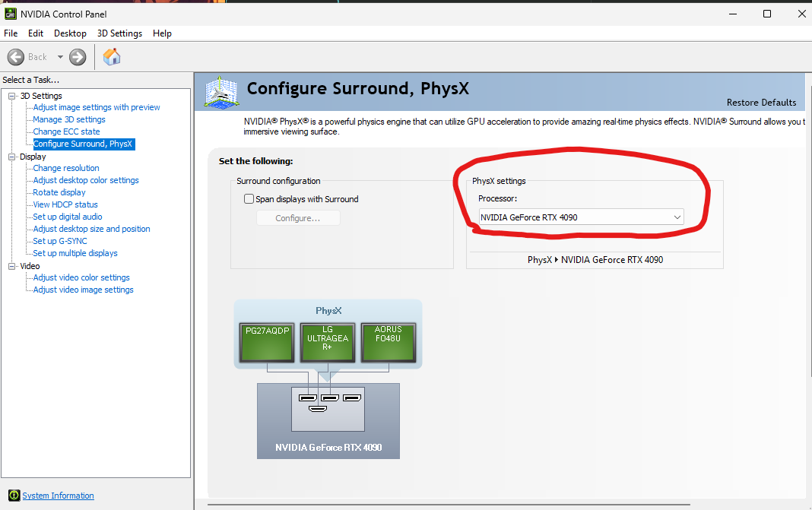Open View HDCP status
Viewport: 812px width, 510px height.
pyautogui.click(x=65, y=204)
